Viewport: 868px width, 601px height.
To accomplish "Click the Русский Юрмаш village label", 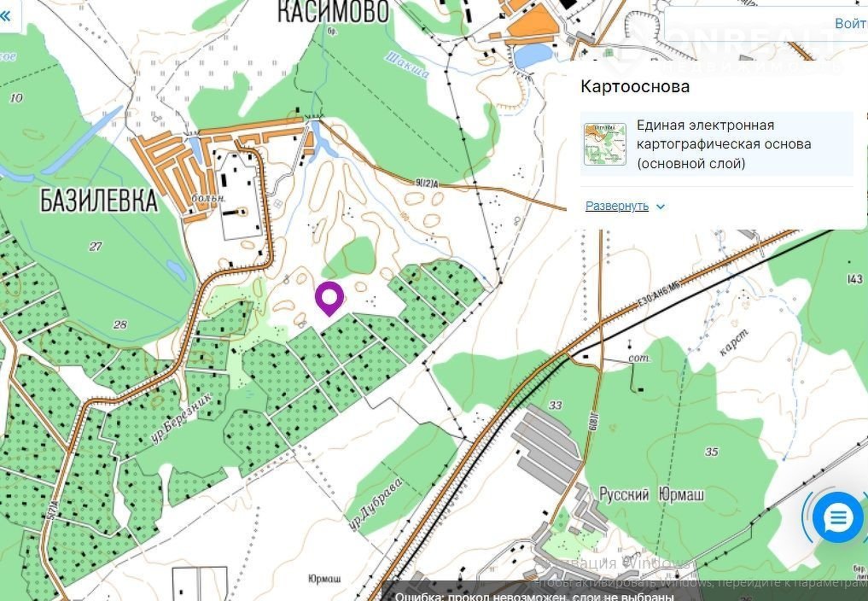I will pos(651,494).
